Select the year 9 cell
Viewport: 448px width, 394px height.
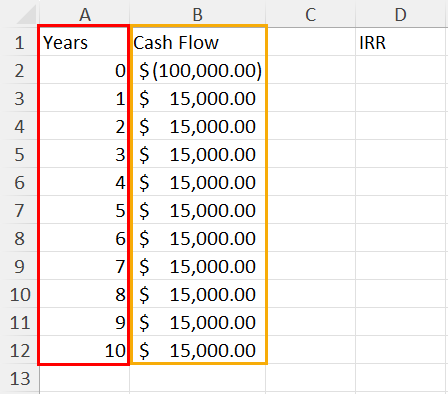click(x=84, y=322)
